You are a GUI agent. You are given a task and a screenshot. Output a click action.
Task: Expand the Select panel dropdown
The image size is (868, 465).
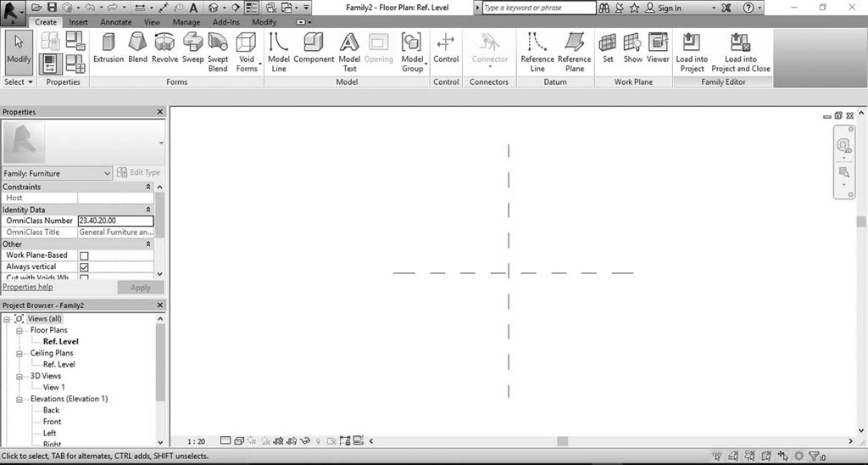pos(19,82)
